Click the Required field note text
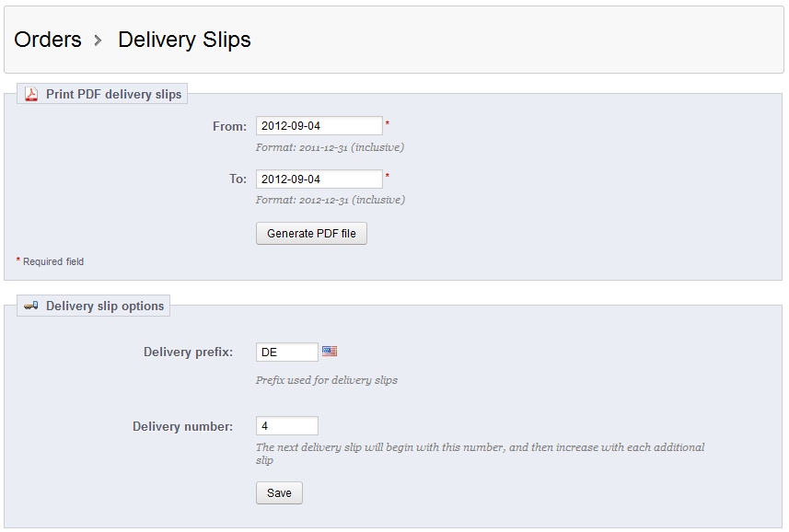 coord(53,261)
